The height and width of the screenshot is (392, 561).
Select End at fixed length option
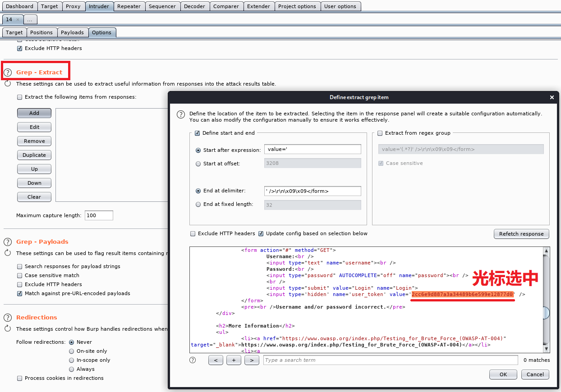coord(198,205)
